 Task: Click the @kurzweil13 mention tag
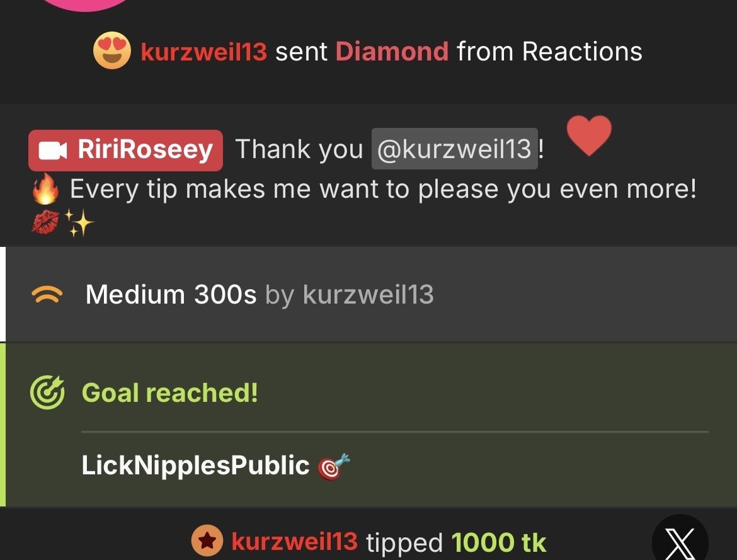[x=455, y=149]
